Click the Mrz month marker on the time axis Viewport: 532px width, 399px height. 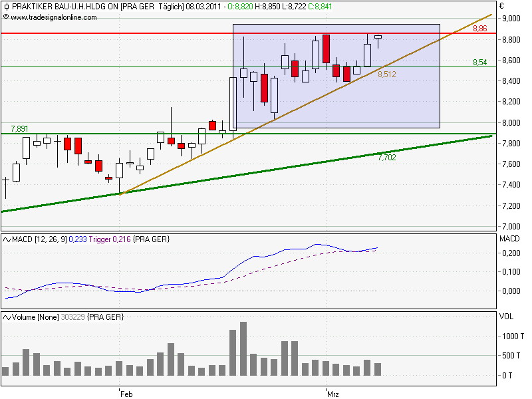(333, 394)
